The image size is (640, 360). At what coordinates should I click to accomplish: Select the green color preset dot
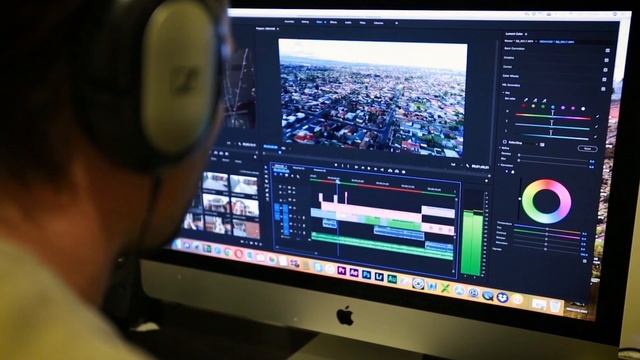(543, 107)
